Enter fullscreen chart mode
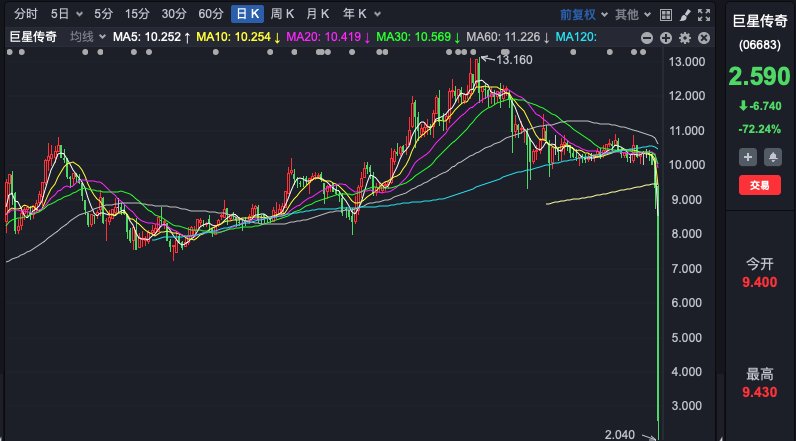The image size is (796, 441). [705, 14]
